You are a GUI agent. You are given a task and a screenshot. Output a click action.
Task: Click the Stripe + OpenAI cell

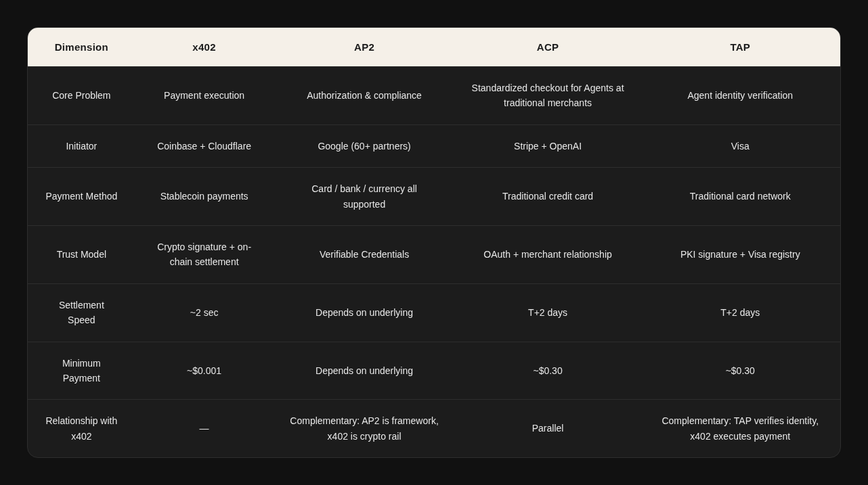tap(548, 146)
